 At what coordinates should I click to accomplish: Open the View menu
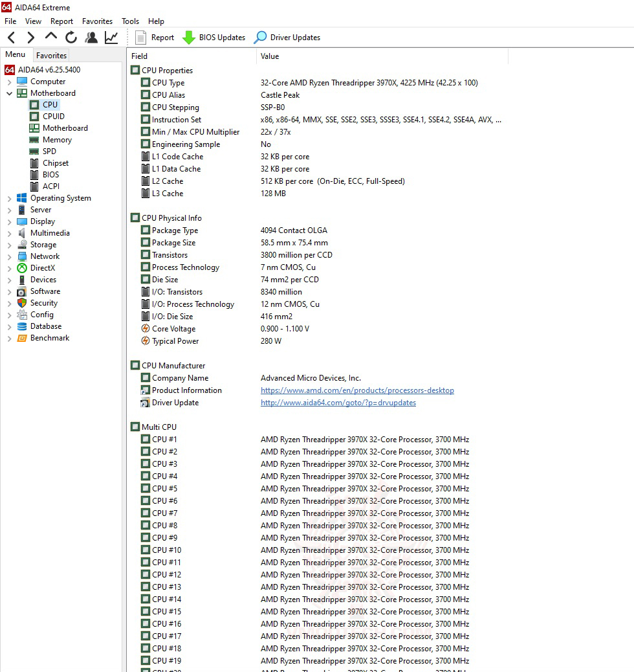33,21
